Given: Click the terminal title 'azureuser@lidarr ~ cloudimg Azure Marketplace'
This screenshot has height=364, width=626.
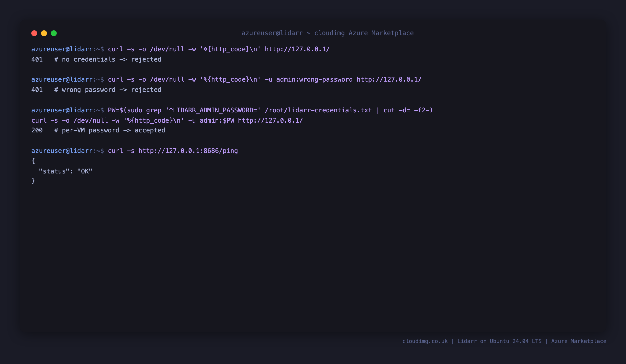Looking at the screenshot, I should coord(327,33).
